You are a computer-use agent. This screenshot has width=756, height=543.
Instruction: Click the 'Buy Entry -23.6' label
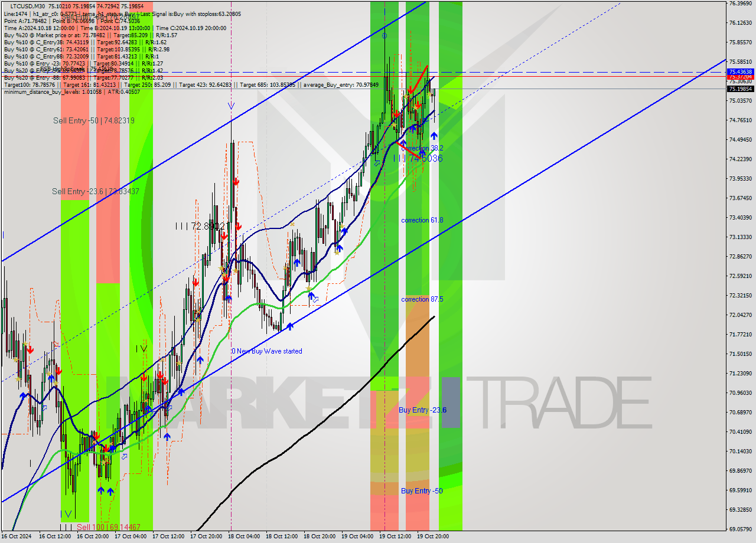click(x=422, y=410)
